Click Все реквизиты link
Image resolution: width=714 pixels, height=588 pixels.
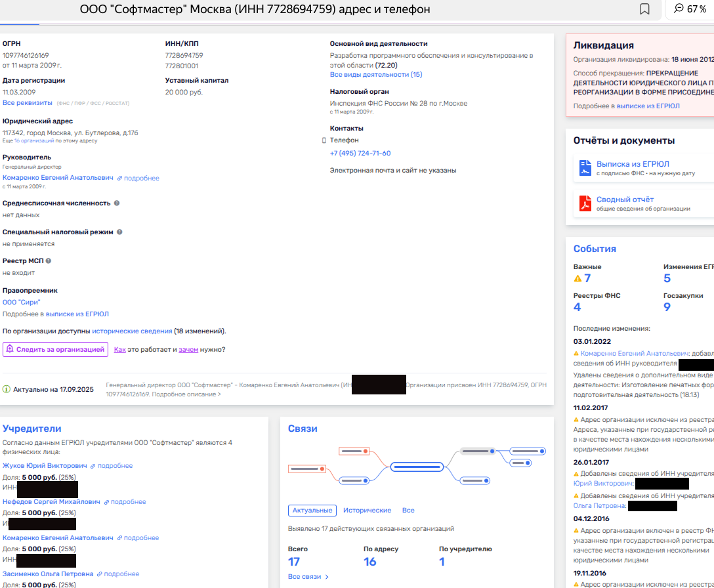tap(27, 103)
